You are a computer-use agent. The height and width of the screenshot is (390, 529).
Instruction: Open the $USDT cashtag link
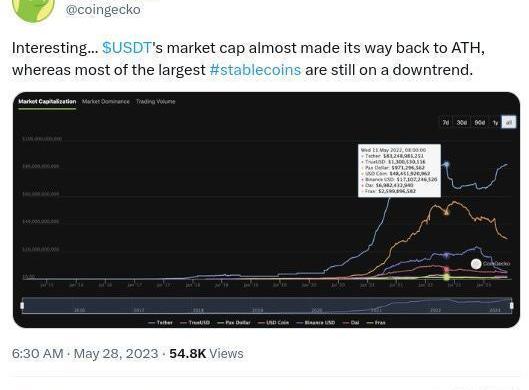pyautogui.click(x=127, y=48)
